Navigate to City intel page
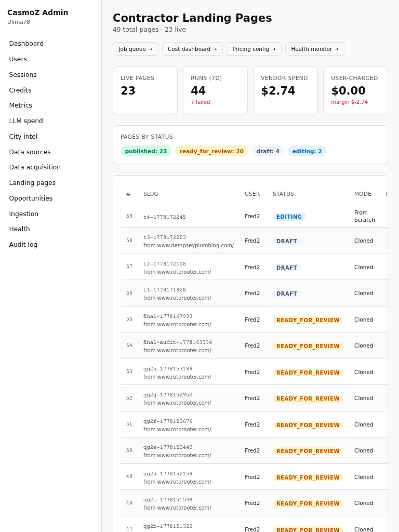This screenshot has width=399, height=532. [x=23, y=137]
